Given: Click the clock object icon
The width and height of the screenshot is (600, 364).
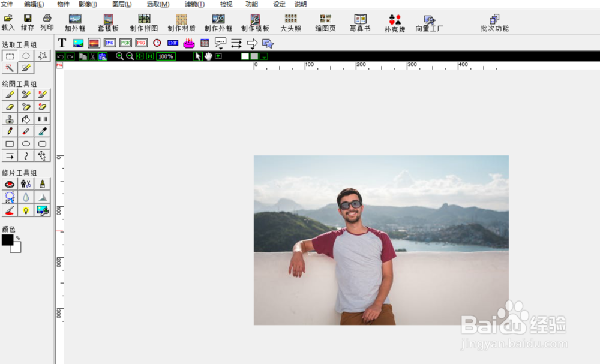Looking at the screenshot, I should click(x=157, y=43).
